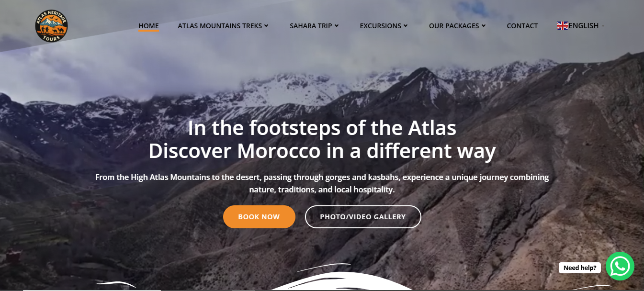Go to the Home menu item
This screenshot has width=644, height=291.
pyautogui.click(x=148, y=26)
